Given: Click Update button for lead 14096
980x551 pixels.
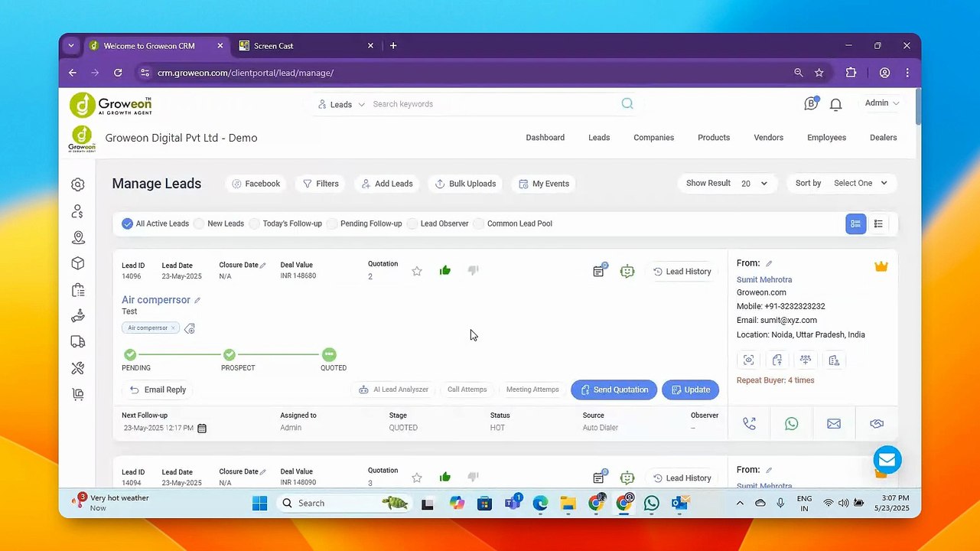Looking at the screenshot, I should 691,390.
